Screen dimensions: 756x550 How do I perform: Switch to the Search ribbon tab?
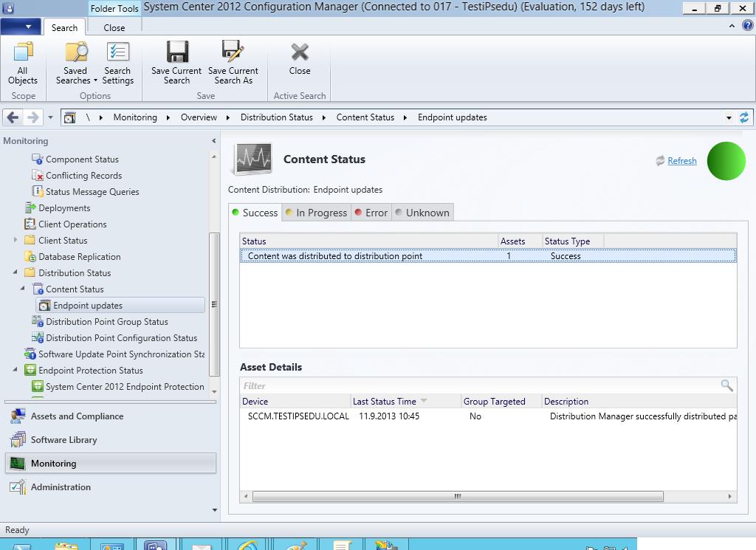(x=65, y=27)
